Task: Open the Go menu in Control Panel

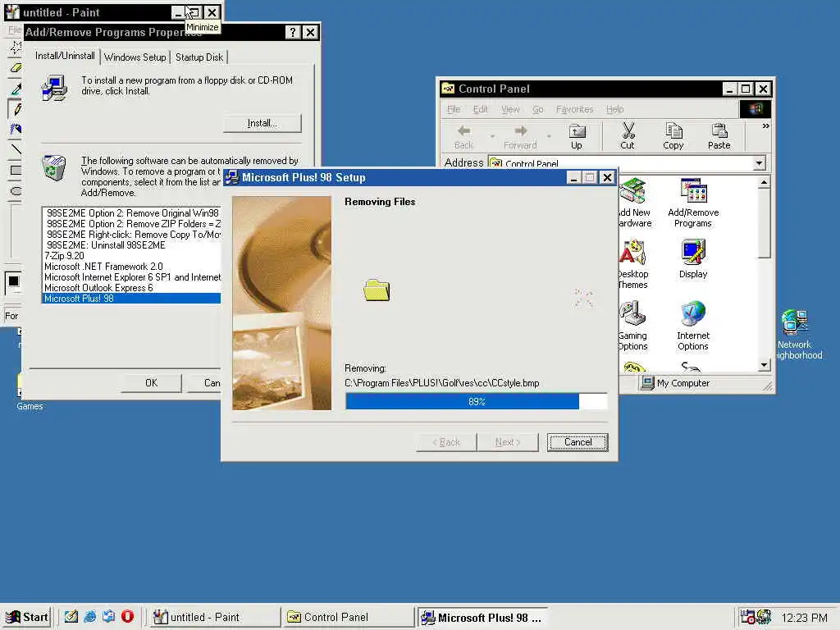Action: click(x=538, y=109)
